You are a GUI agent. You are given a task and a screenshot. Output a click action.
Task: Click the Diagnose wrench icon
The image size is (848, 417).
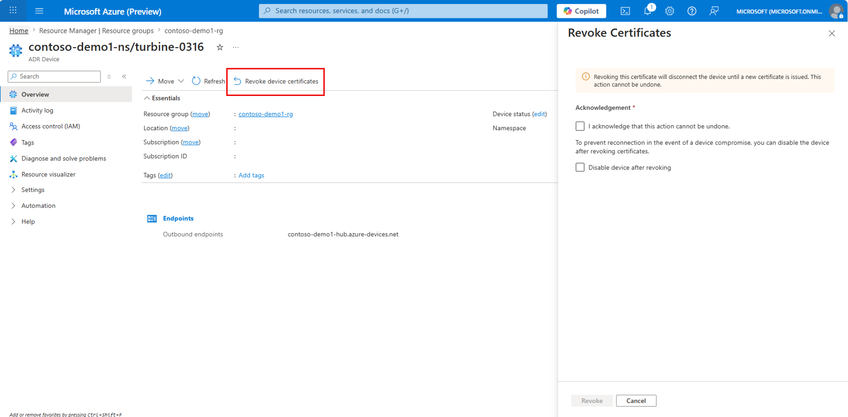pyautogui.click(x=14, y=158)
